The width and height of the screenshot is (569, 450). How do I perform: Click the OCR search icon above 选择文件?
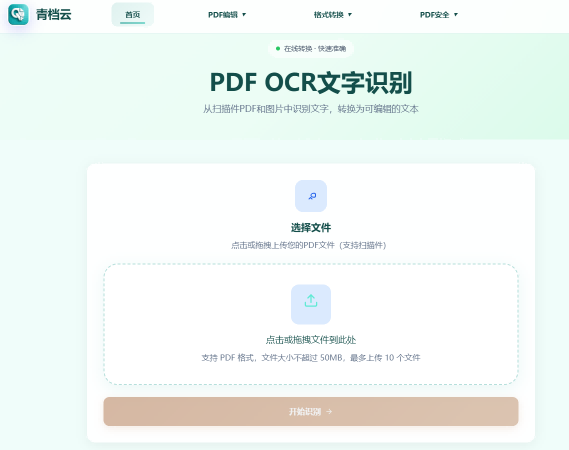pyautogui.click(x=311, y=196)
